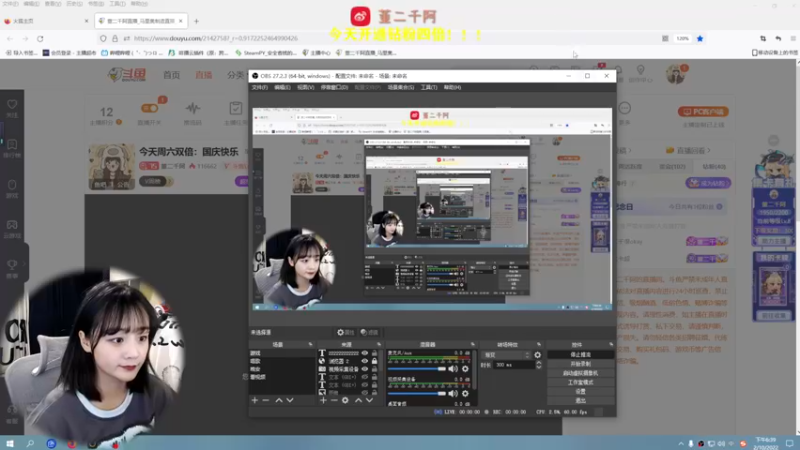Hide the 浏览器 2 source with eye icon
This screenshot has width=800, height=450.
point(365,361)
